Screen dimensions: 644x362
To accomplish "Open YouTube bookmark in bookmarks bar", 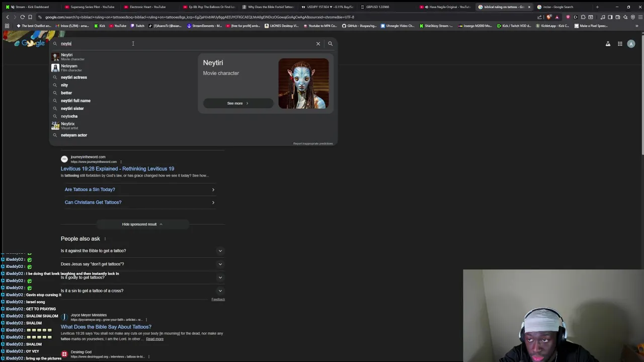I will [x=117, y=26].
